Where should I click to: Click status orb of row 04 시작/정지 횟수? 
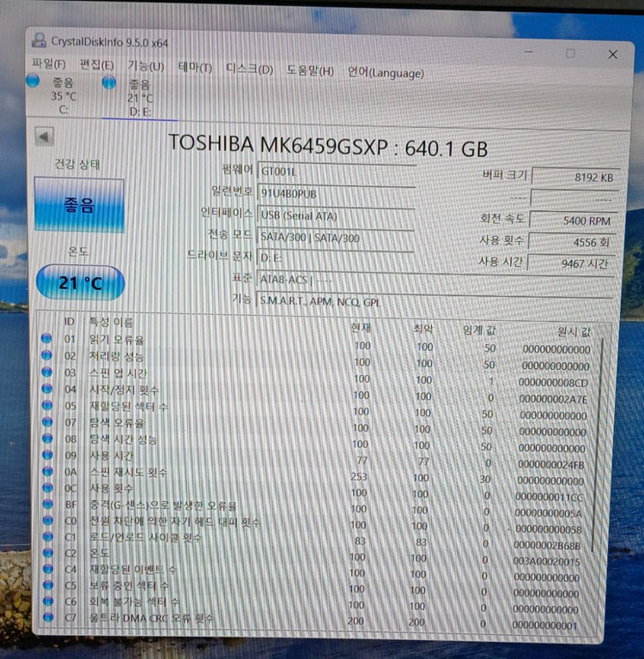pos(46,389)
